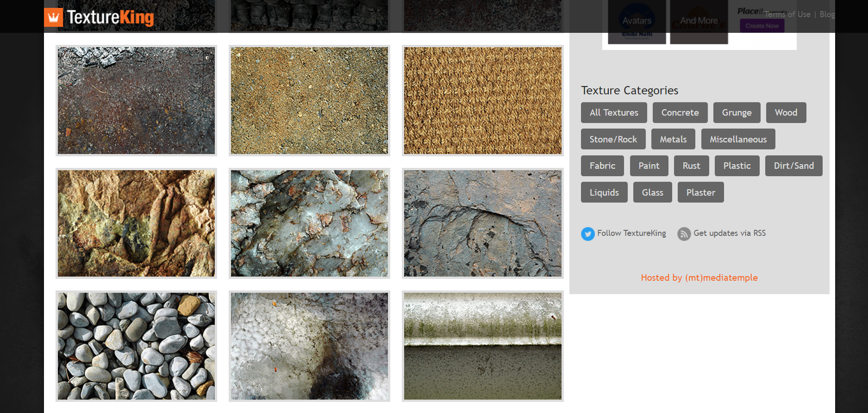Viewport: 868px width, 413px height.
Task: Click the Avatars ad thumbnail
Action: 637,22
